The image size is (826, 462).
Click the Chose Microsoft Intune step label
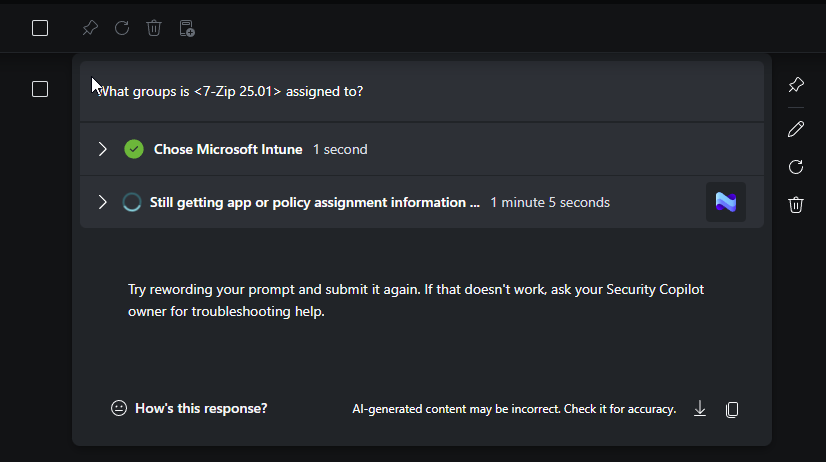pos(228,149)
